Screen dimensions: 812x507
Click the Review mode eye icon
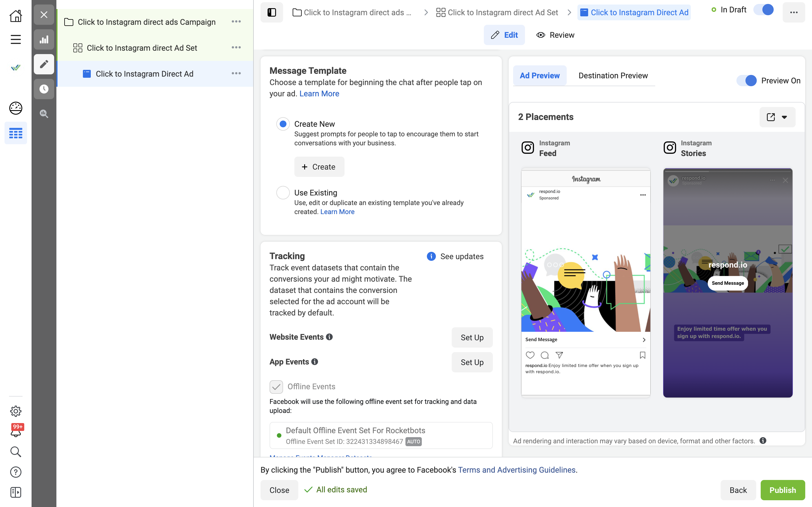coord(540,35)
